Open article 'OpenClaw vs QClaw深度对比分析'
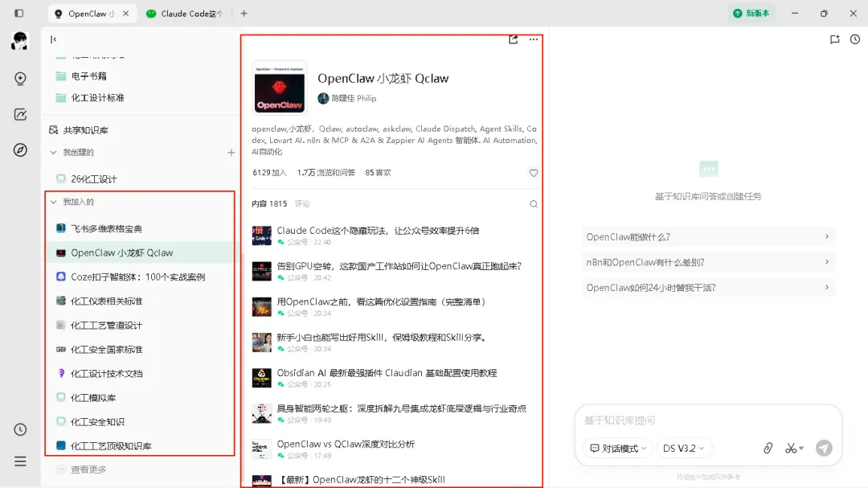 tap(346, 445)
